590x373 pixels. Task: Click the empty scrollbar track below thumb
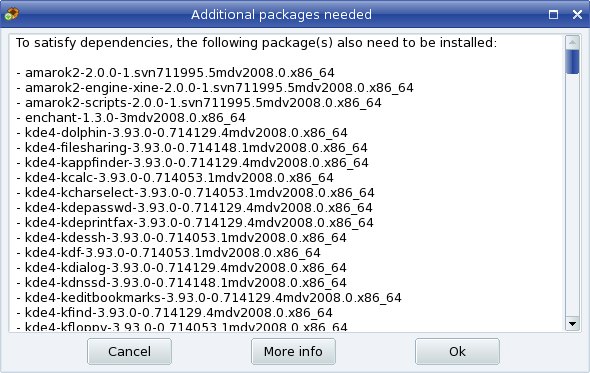pos(572,195)
